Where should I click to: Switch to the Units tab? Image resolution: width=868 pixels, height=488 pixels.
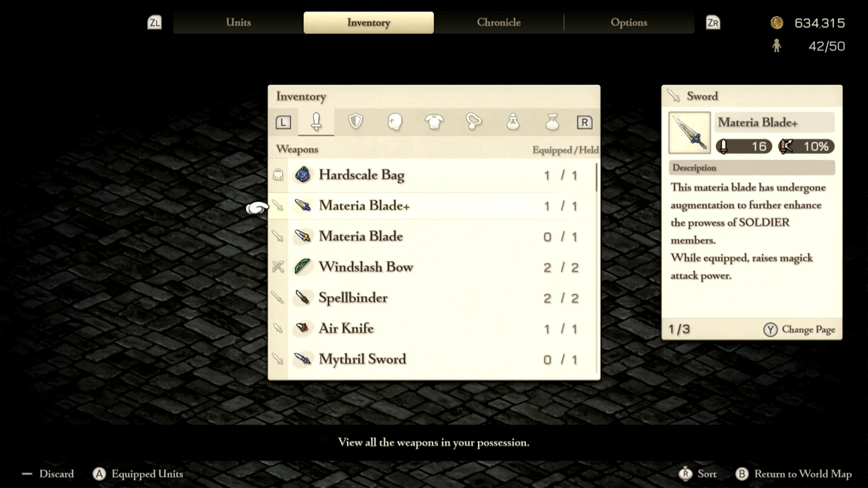click(238, 23)
